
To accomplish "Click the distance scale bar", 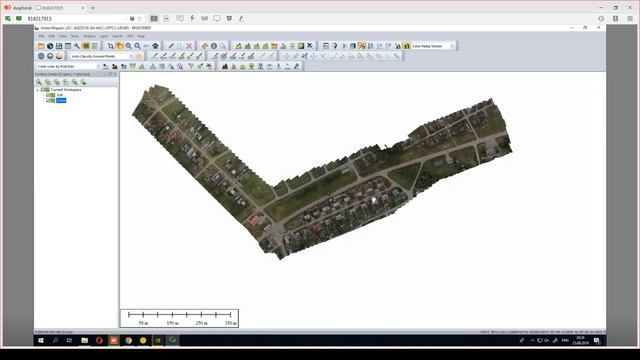I will [179, 318].
